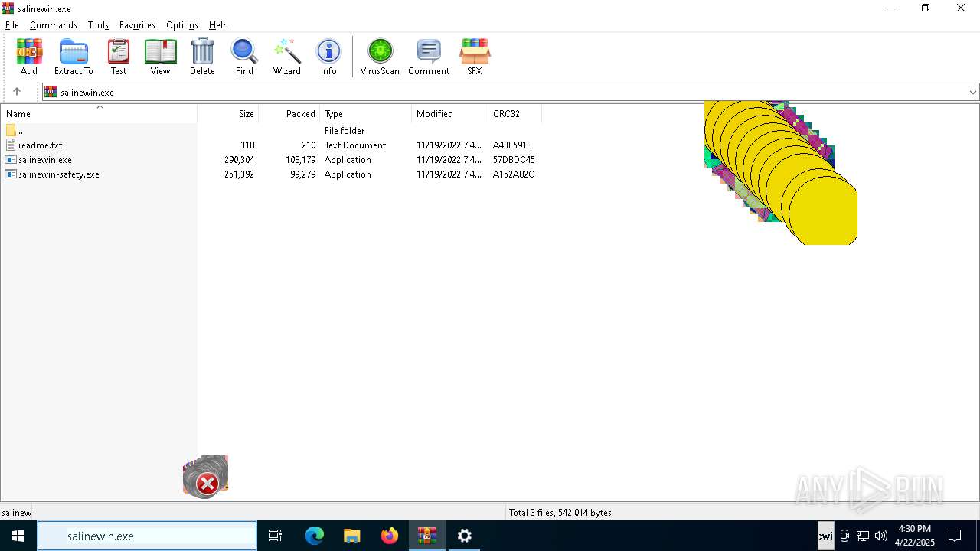Open Settings gear on taskbar
Image resolution: width=980 pixels, height=551 pixels.
(x=465, y=536)
